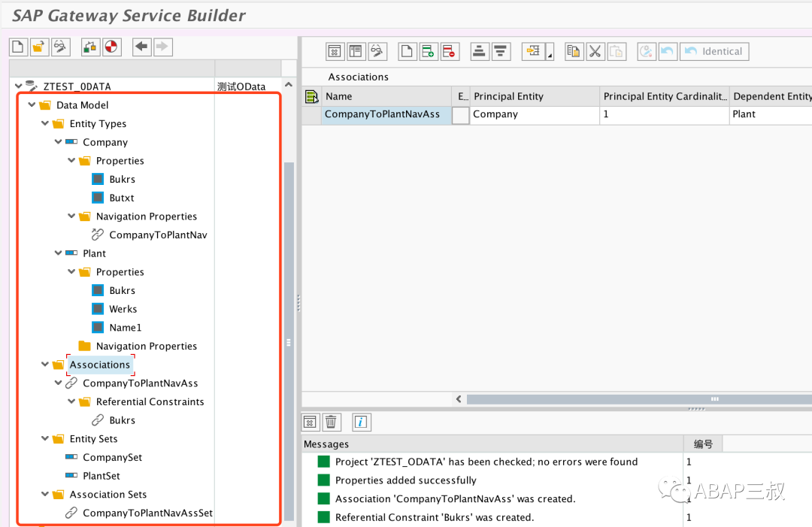812x527 pixels.
Task: Click the Principal Entity column header
Action: tap(535, 96)
